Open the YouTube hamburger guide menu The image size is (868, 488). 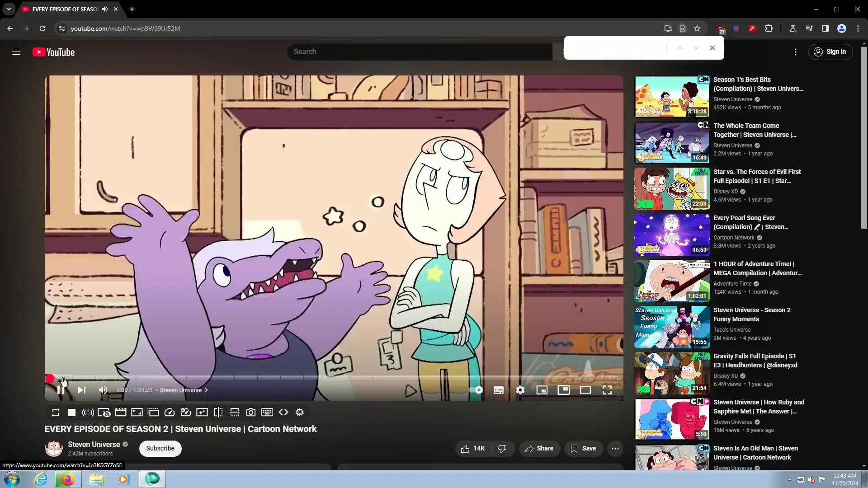click(16, 52)
